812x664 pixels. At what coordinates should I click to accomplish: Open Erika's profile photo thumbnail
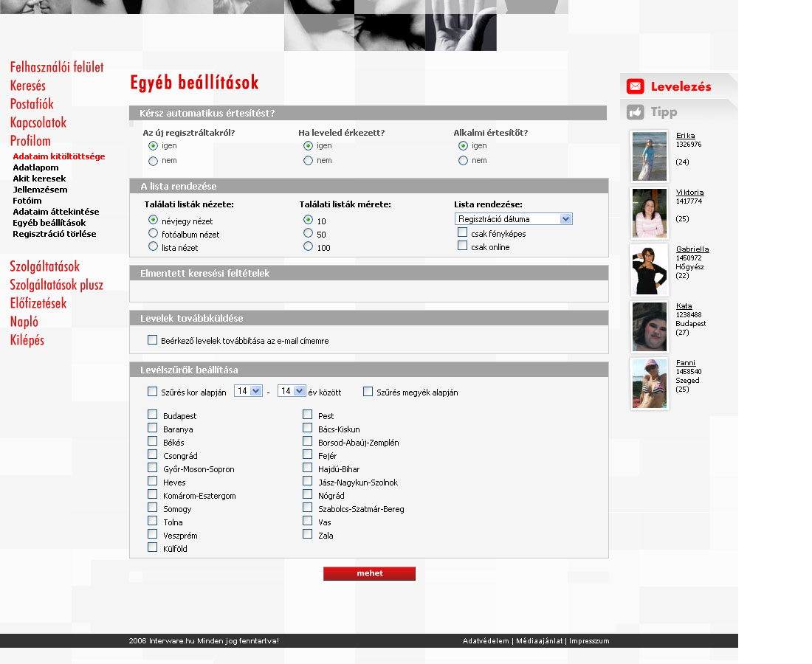(650, 156)
